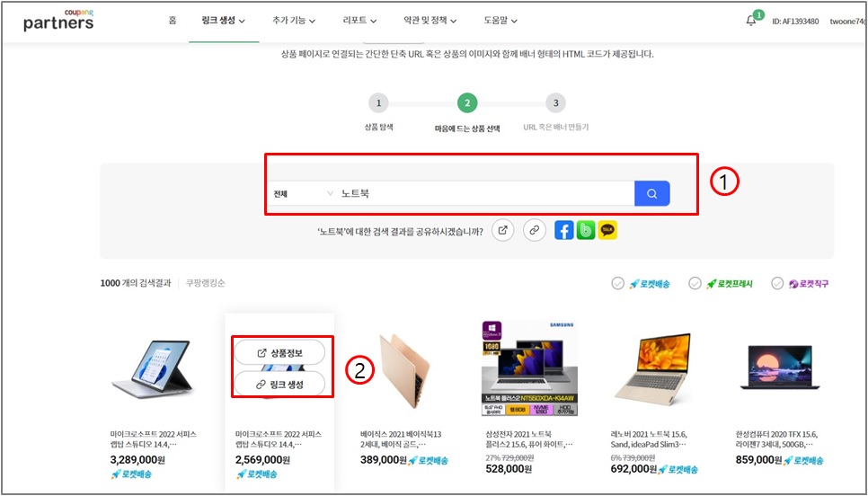Go to the 홈 menu item
Screen dimensions: 868x496
pos(173,21)
